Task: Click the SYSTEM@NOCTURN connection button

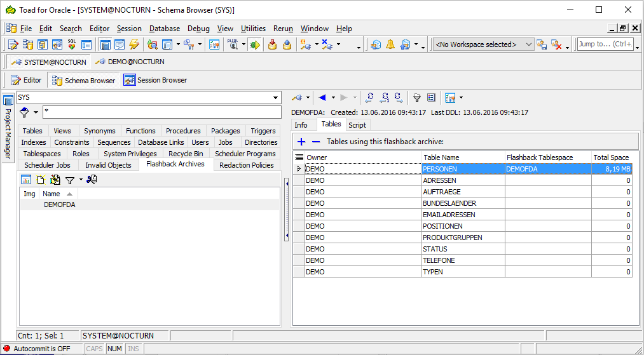Action: 48,62
